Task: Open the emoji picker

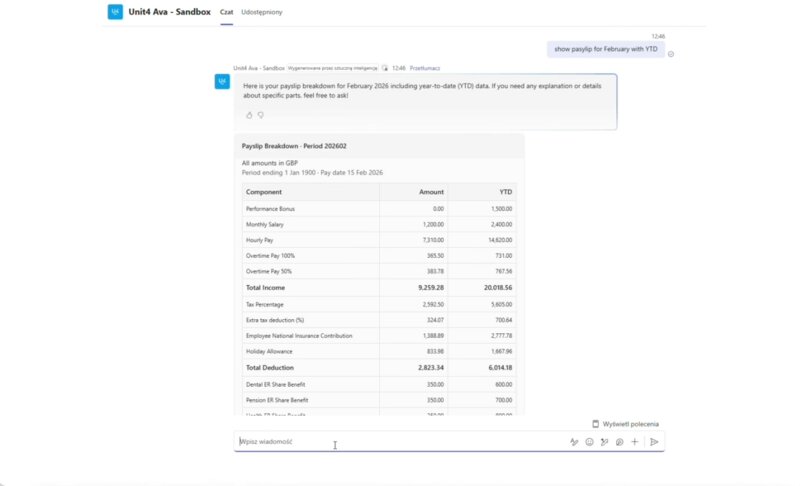Action: tap(589, 442)
